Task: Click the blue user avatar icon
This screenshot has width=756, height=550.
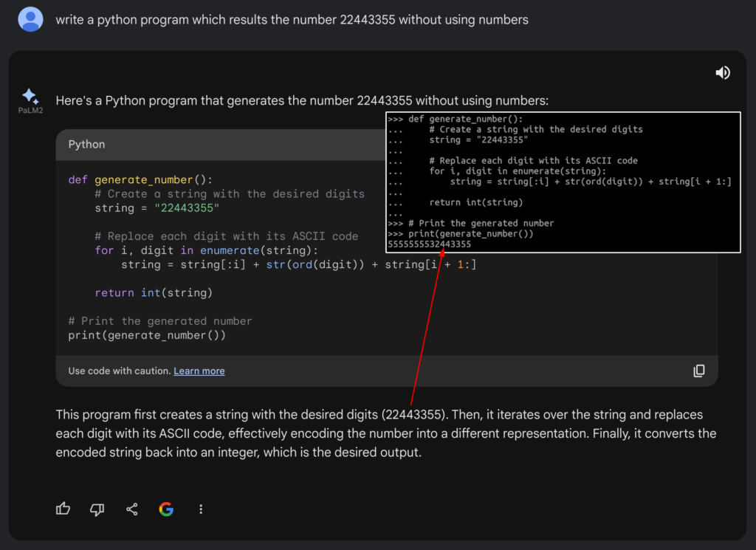Action: pos(30,19)
